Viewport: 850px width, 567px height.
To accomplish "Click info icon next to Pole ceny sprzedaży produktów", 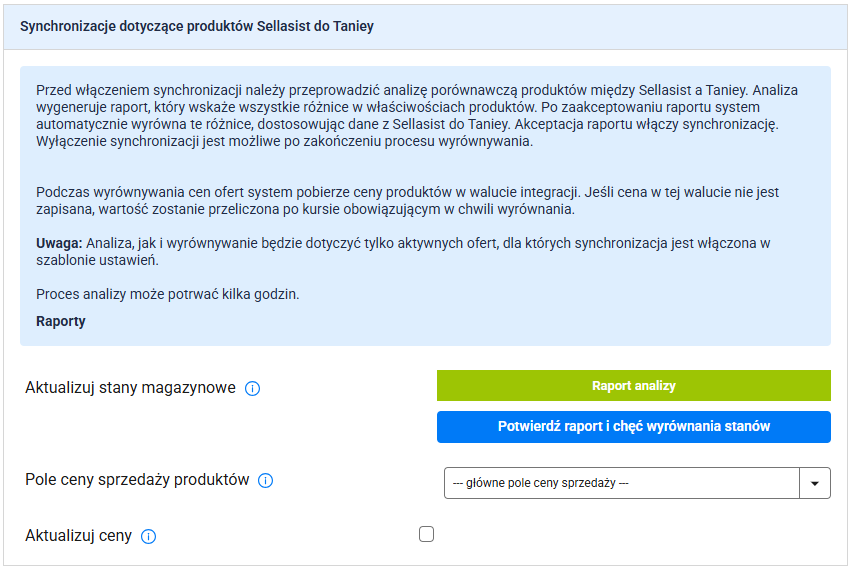I will (x=265, y=481).
